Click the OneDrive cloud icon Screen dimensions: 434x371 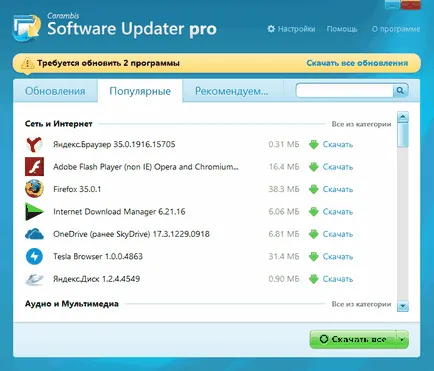tap(34, 234)
